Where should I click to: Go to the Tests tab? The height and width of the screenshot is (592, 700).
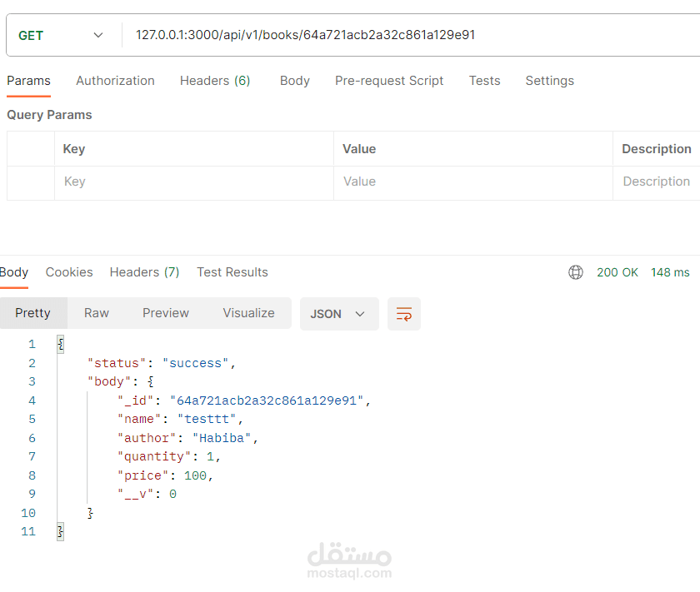coord(484,81)
